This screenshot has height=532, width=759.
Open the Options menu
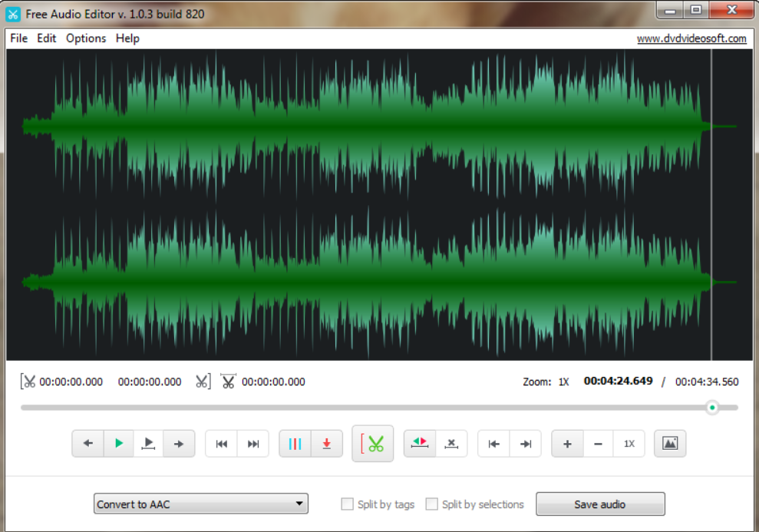[x=86, y=38]
